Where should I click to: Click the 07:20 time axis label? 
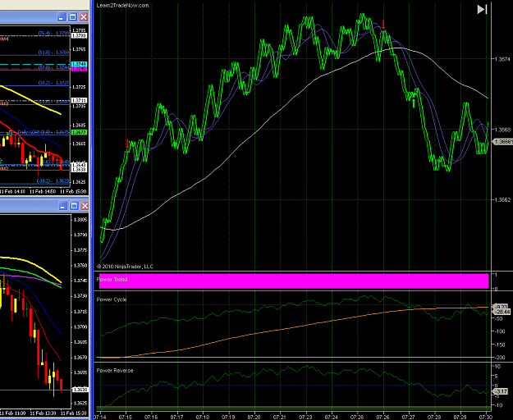coord(254,417)
